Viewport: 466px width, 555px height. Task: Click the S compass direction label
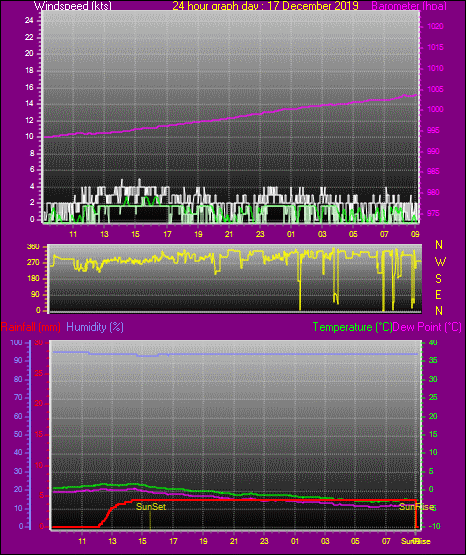click(438, 279)
